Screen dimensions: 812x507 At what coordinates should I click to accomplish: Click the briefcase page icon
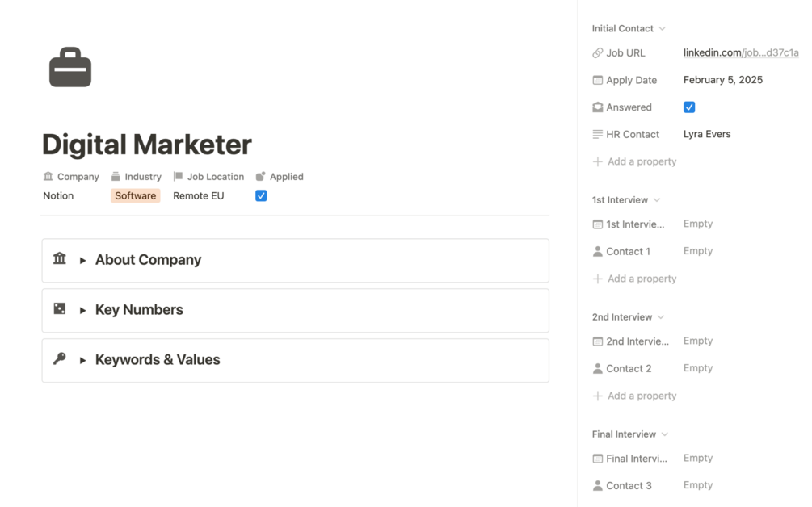(70, 68)
